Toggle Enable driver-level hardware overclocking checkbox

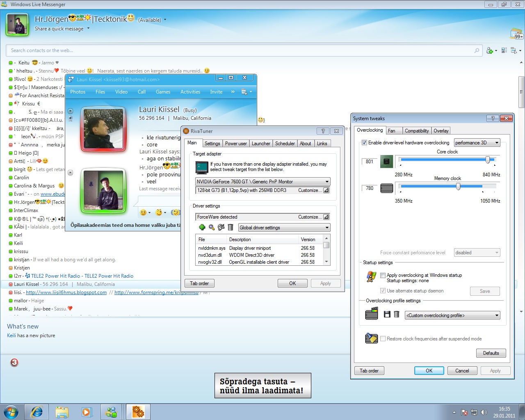[364, 143]
